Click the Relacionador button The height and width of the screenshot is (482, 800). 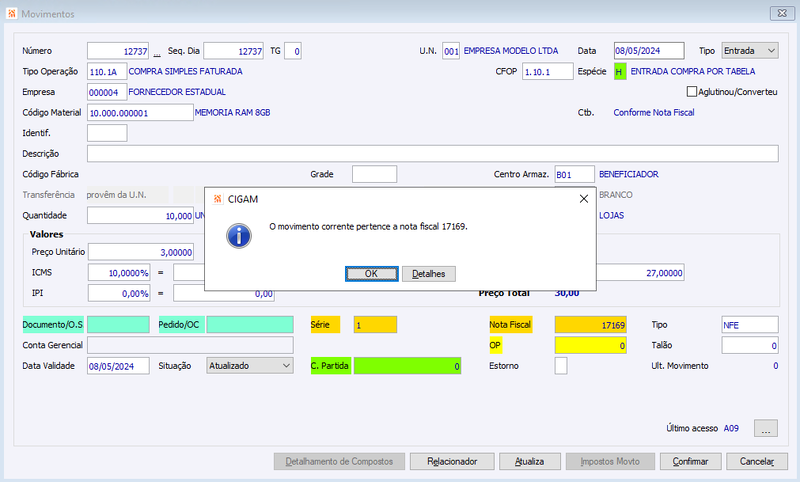point(452,462)
